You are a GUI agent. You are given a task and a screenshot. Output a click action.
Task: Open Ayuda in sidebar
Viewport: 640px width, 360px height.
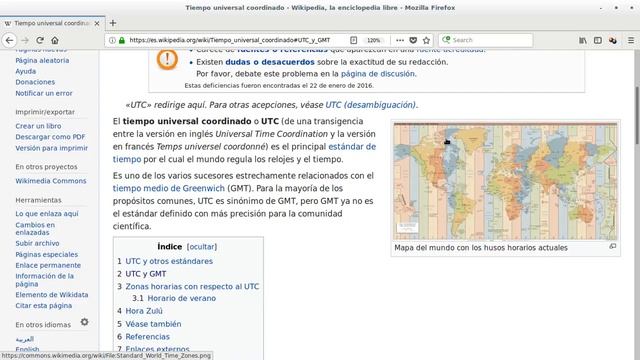pyautogui.click(x=26, y=71)
